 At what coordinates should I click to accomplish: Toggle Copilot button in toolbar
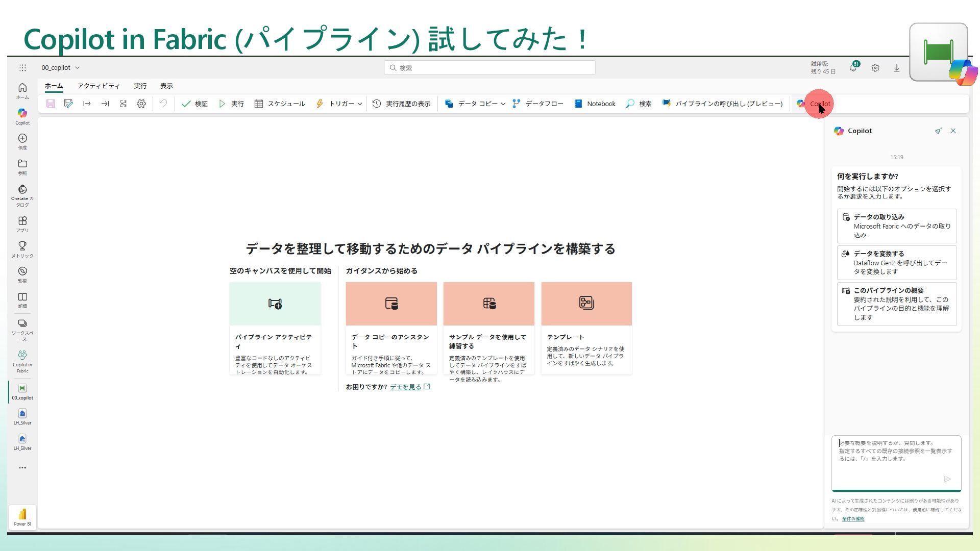pos(814,104)
